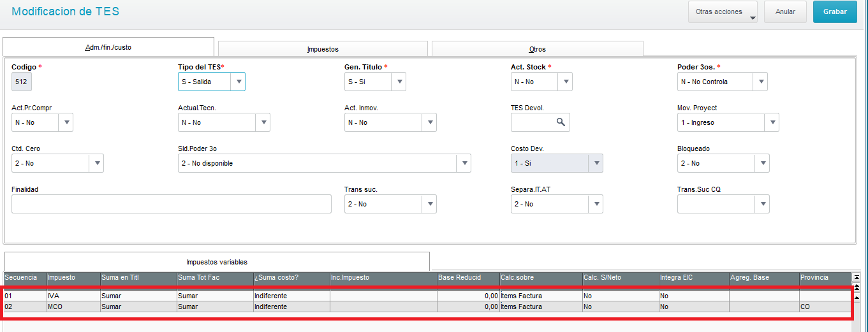Viewport: 868px width, 332px height.
Task: Click the Calc.sobre column header
Action: coord(541,278)
